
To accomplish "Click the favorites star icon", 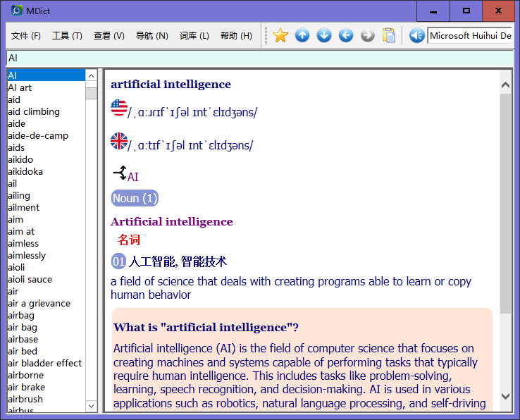I will 280,35.
